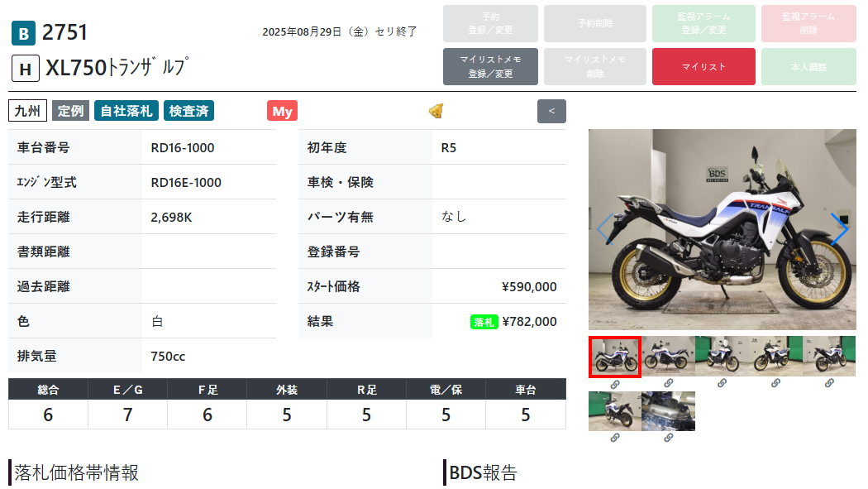
Task: Click the 予約 登録/変更 button
Action: tap(490, 23)
